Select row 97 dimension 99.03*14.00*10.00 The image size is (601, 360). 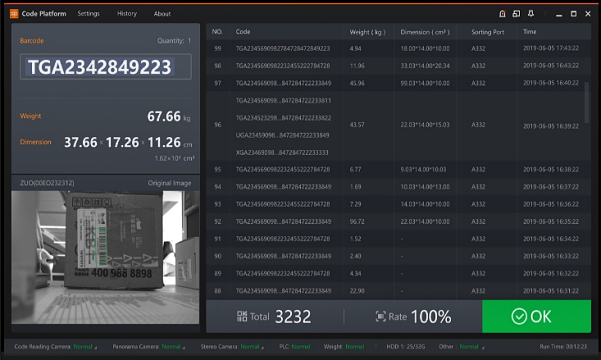click(425, 83)
